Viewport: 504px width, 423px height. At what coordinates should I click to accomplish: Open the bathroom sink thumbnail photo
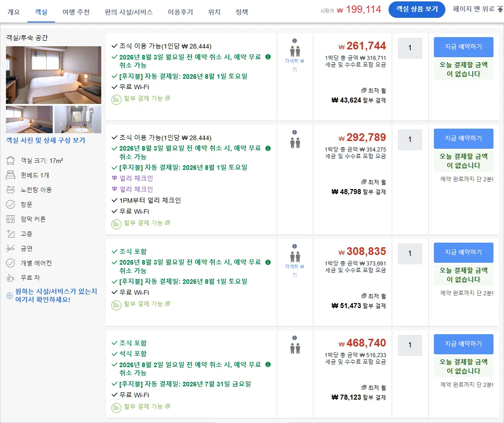click(78, 119)
